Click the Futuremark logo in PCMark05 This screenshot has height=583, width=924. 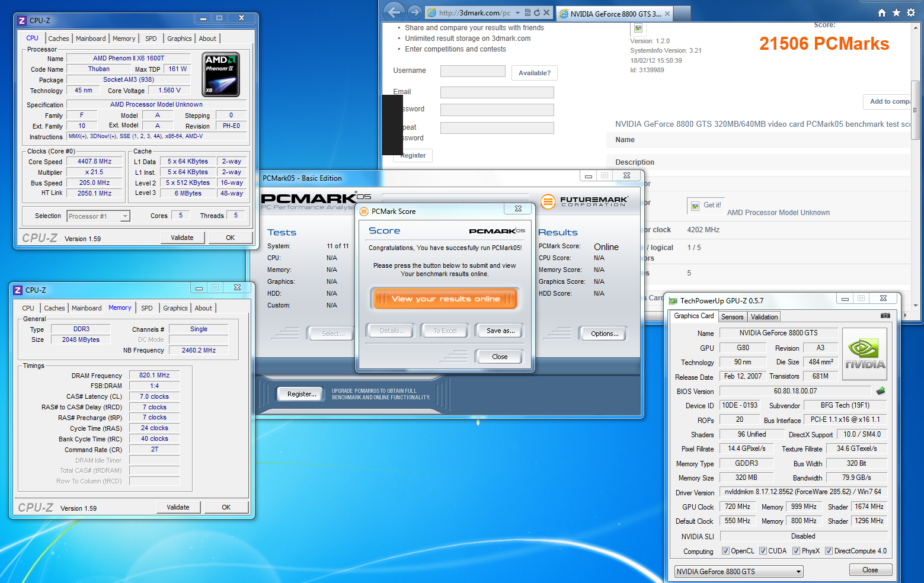tap(584, 201)
